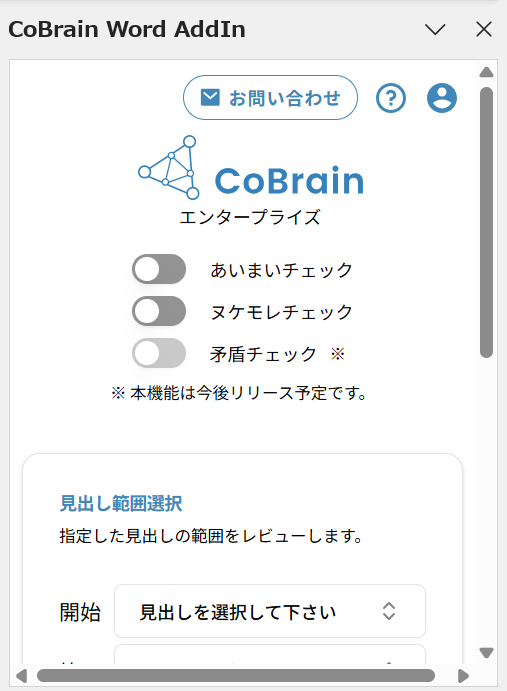This screenshot has width=507, height=691.
Task: Click the horizontal scrollbar right arrow
Action: pos(463,676)
